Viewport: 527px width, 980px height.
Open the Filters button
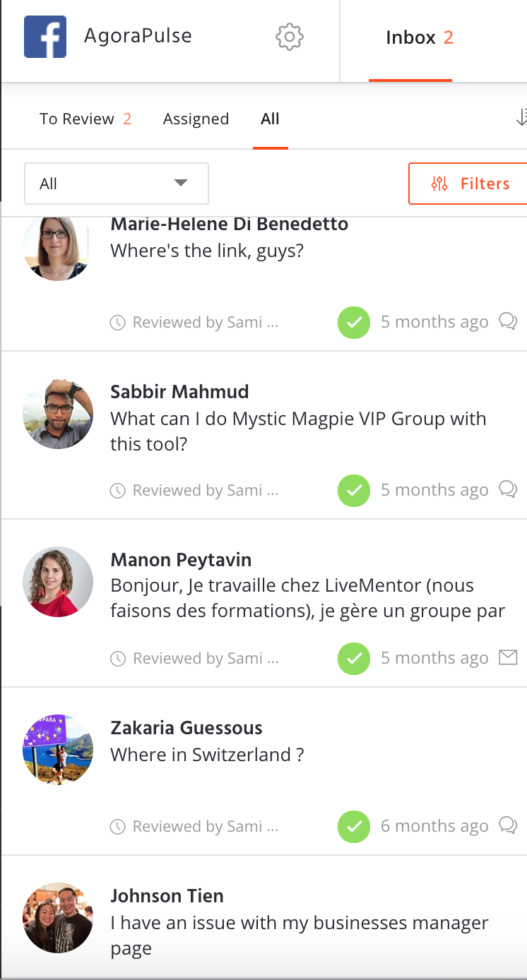469,184
